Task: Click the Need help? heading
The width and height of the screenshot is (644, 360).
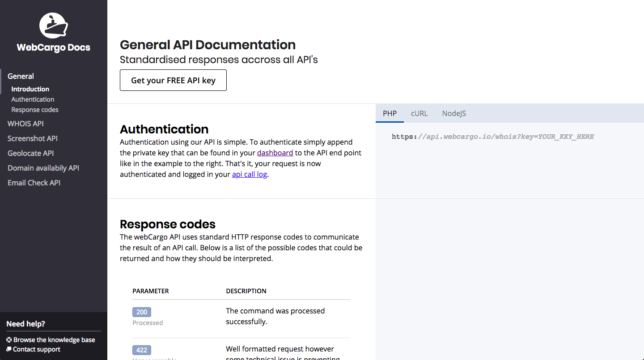Action: tap(25, 324)
